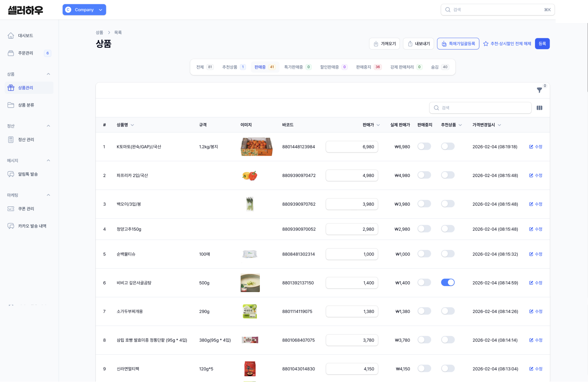Switch to the 특가판매중 tab
This screenshot has height=382, width=588.
click(297, 67)
